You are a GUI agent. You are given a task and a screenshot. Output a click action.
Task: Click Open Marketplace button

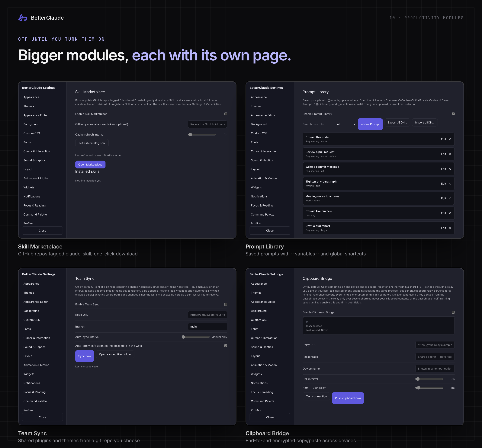[x=90, y=165]
